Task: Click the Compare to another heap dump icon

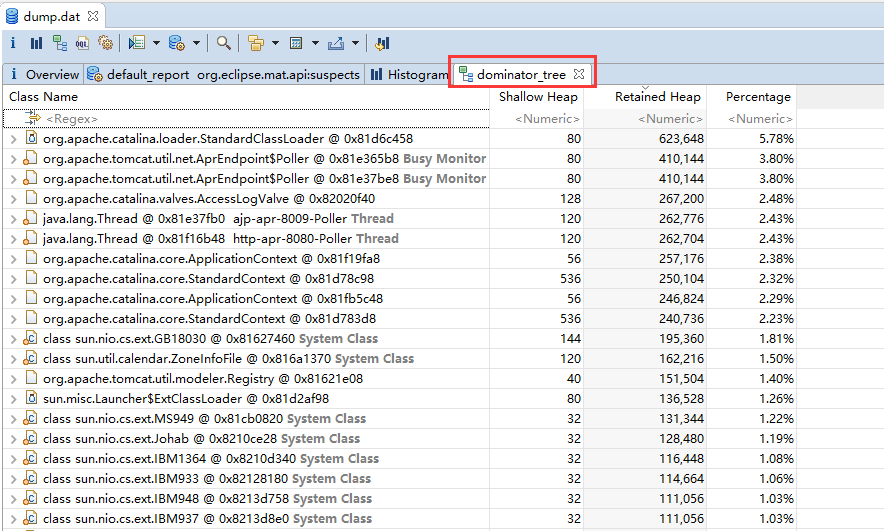Action: tap(382, 43)
